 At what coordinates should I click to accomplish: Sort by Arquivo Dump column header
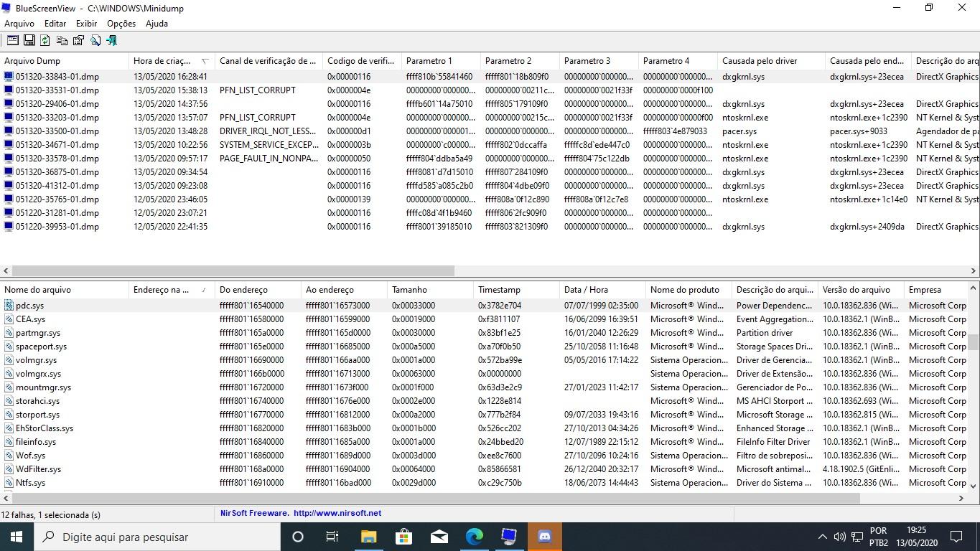coord(65,61)
